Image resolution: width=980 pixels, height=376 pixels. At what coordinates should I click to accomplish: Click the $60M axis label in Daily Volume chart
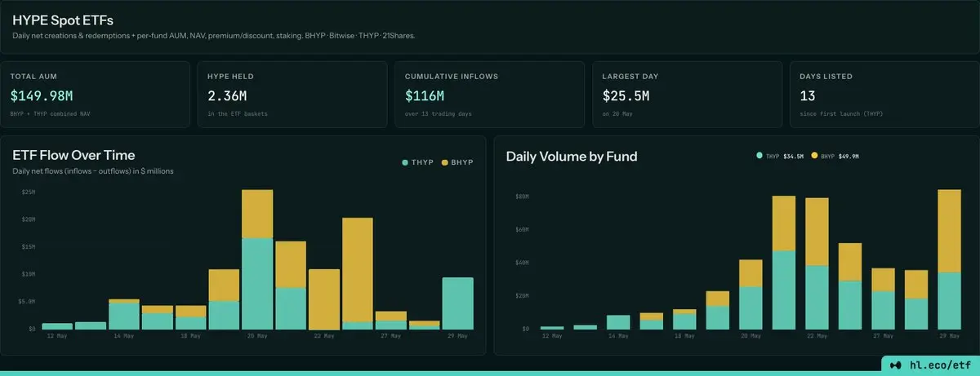click(x=523, y=230)
